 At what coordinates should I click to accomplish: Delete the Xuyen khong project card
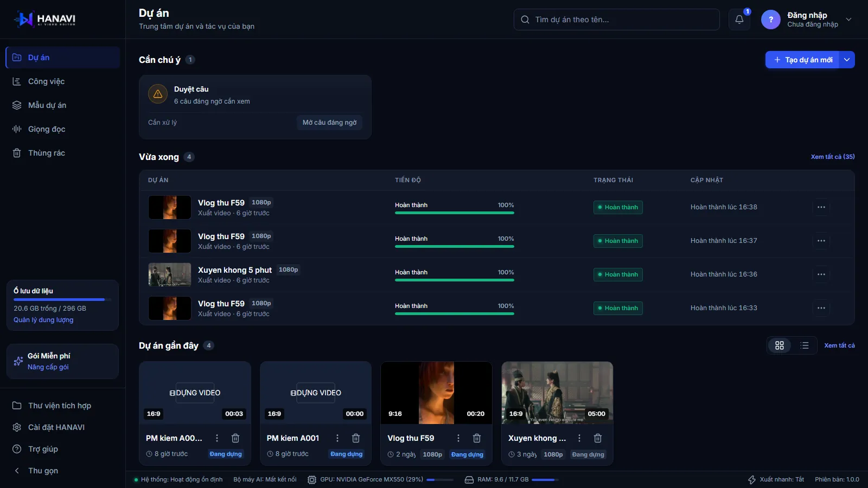[x=598, y=438]
